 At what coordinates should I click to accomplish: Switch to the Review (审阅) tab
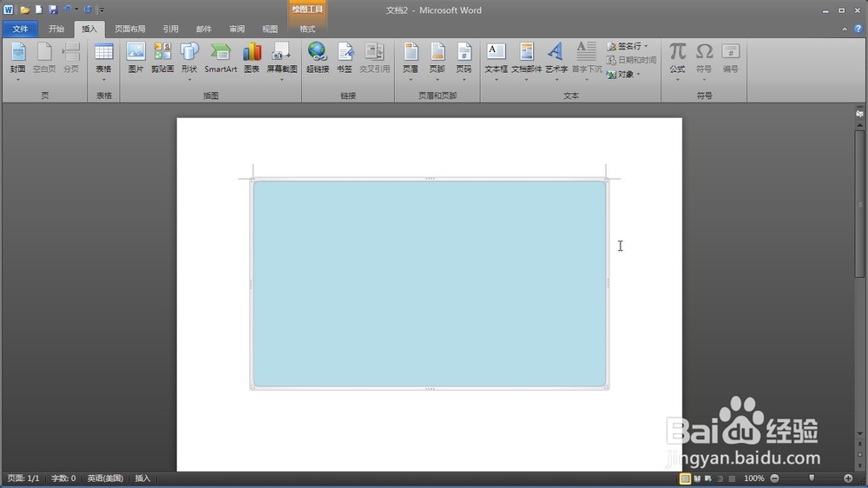click(237, 29)
